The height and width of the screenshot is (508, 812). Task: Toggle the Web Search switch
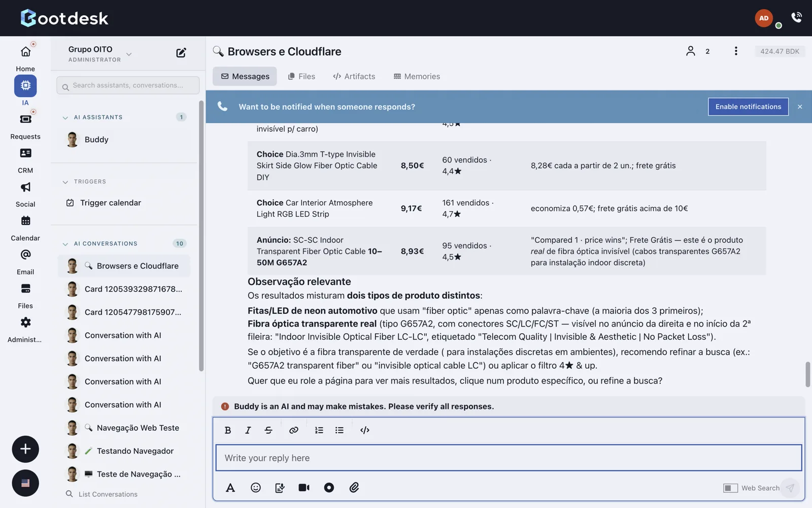(730, 488)
